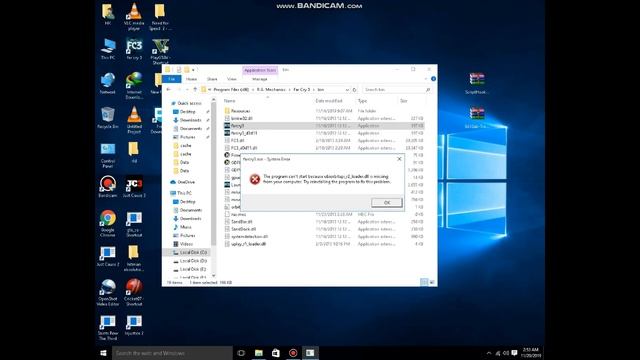Select Local Disk (D:) in navigation pane
640x360 pixels.
coord(193,261)
